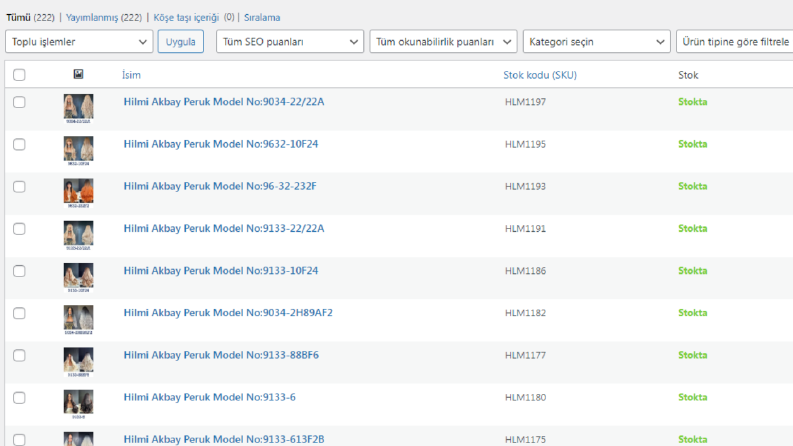Sort by the İsim column header

(x=131, y=75)
